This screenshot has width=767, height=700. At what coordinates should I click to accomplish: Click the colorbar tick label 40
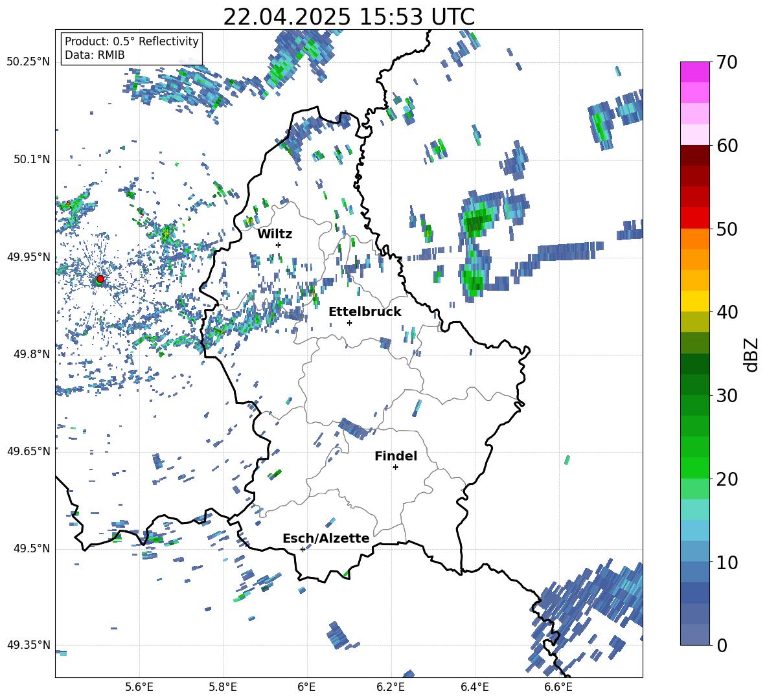(x=727, y=312)
